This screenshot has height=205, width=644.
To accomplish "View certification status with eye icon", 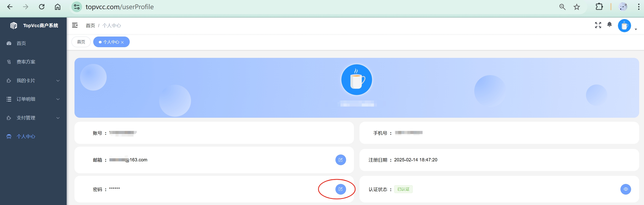I will click(x=626, y=189).
